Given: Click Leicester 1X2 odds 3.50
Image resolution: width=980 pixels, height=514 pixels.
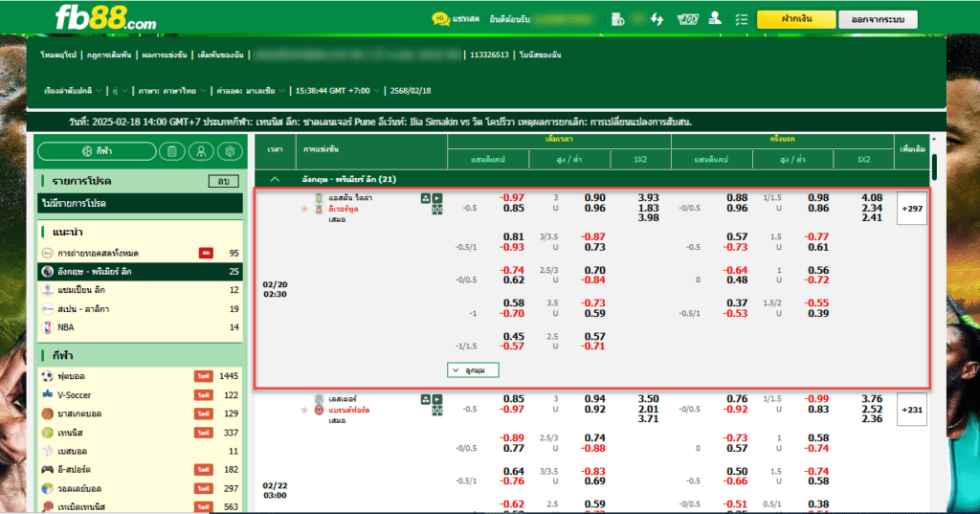Looking at the screenshot, I should point(648,399).
